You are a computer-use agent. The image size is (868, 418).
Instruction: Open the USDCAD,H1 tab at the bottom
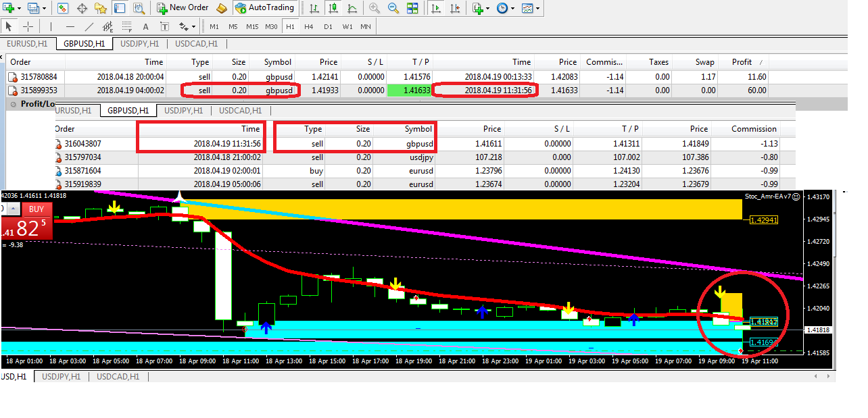[x=118, y=377]
